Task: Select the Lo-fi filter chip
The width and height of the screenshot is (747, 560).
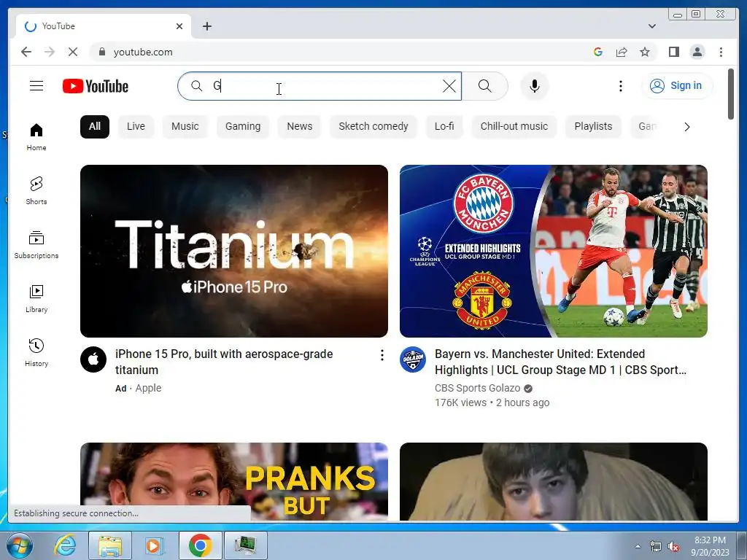Action: (x=444, y=127)
